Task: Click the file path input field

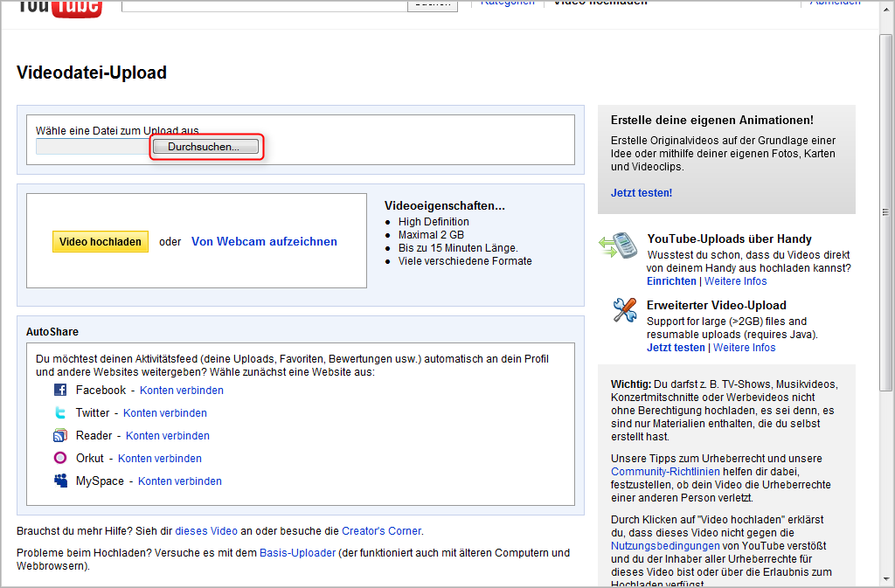Action: point(94,147)
